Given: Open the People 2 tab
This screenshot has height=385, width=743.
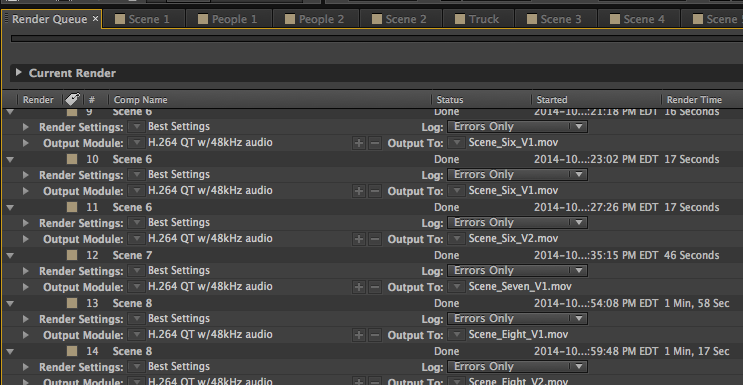Looking at the screenshot, I should tap(315, 19).
